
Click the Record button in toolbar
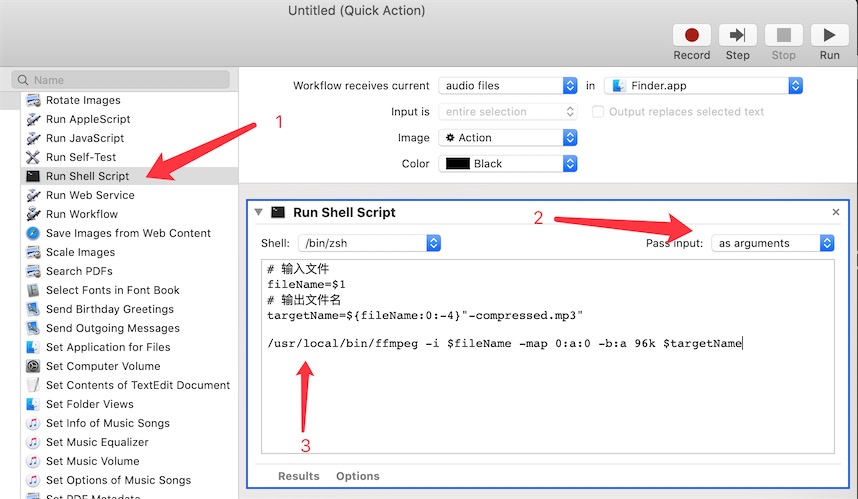[x=691, y=36]
